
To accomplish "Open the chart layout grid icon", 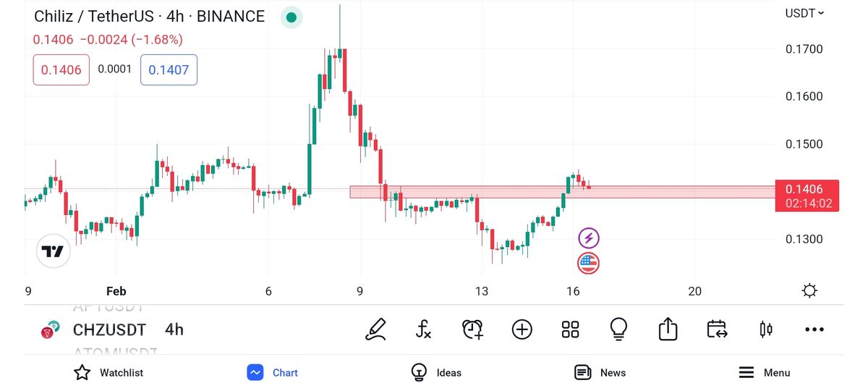I will click(571, 329).
